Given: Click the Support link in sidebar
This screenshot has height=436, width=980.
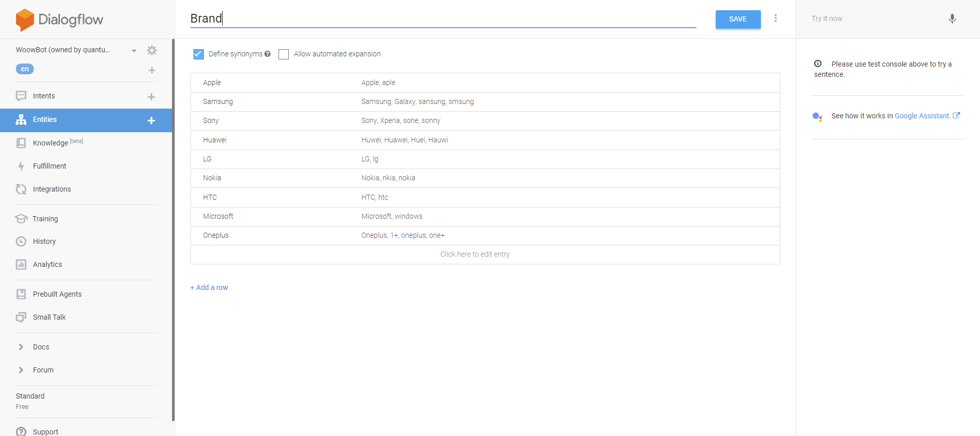Looking at the screenshot, I should [46, 432].
